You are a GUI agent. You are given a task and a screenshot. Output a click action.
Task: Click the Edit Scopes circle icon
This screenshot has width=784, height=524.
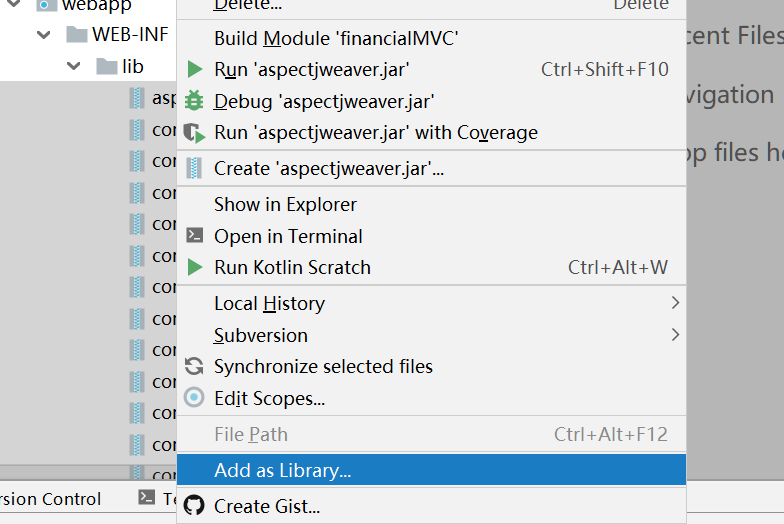tap(194, 398)
